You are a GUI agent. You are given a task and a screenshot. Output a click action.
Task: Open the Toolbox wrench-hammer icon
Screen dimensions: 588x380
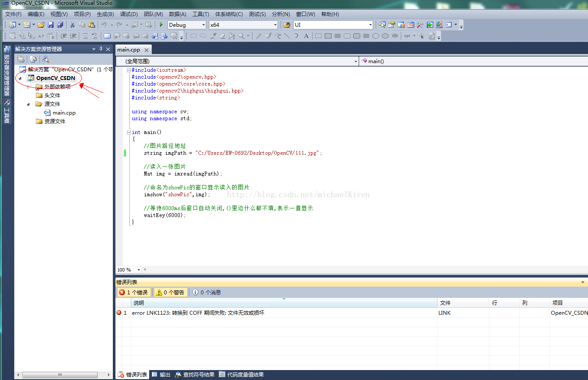420,25
